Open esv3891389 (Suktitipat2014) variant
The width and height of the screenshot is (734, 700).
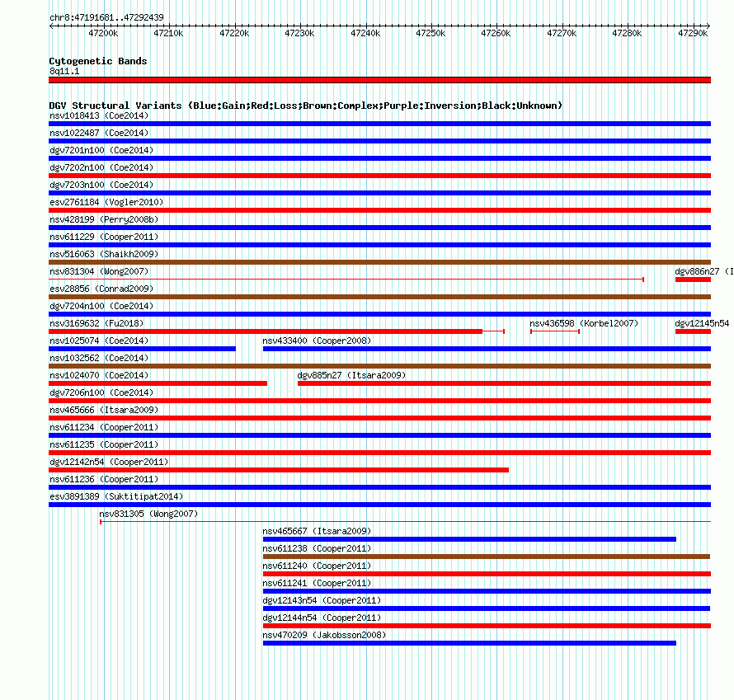tap(116, 496)
